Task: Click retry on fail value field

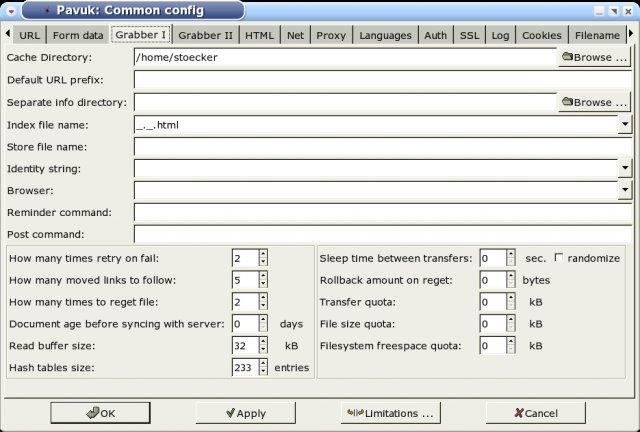Action: tap(245, 258)
